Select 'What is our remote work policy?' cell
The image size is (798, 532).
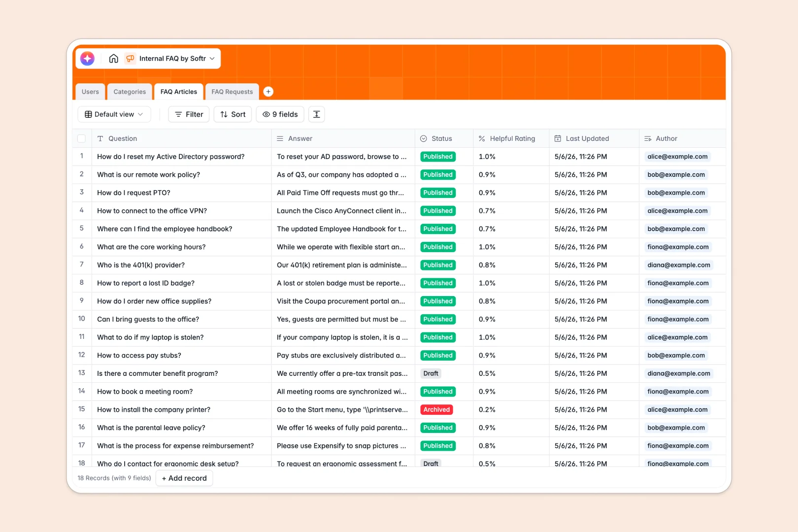click(181, 175)
